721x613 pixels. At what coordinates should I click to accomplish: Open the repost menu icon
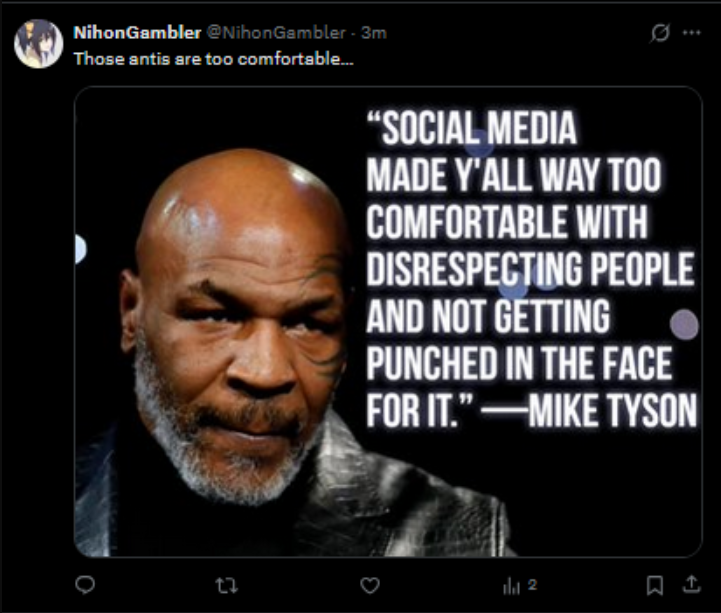227,584
